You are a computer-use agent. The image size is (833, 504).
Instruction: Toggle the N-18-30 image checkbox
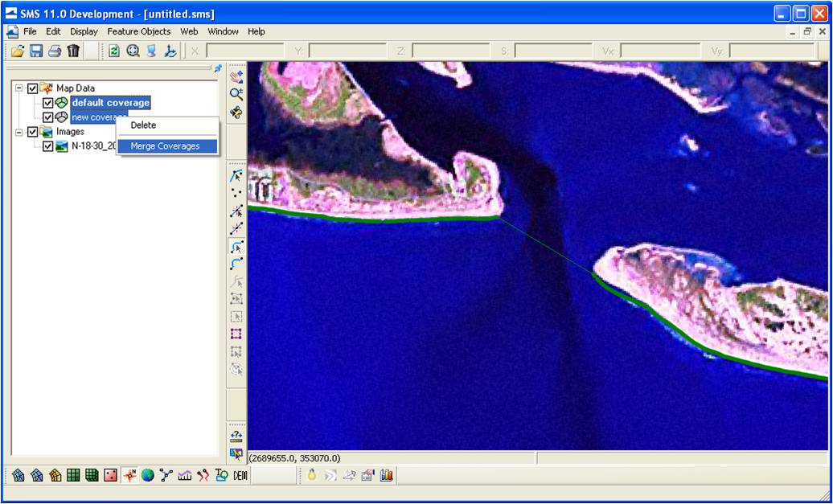tap(47, 146)
